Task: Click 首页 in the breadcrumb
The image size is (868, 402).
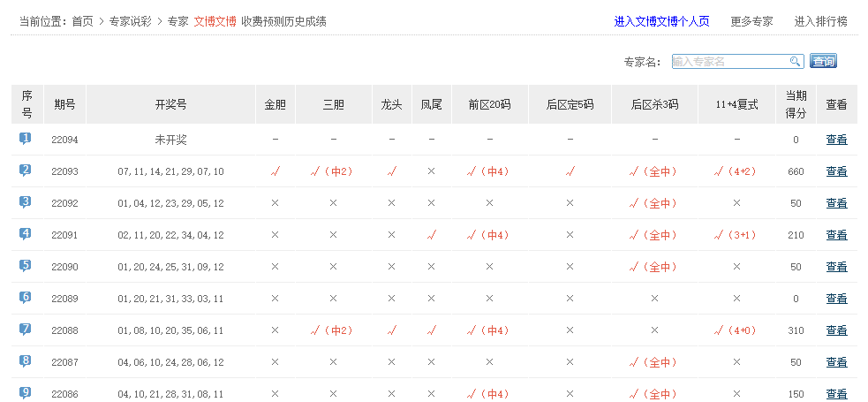Action: pyautogui.click(x=82, y=21)
